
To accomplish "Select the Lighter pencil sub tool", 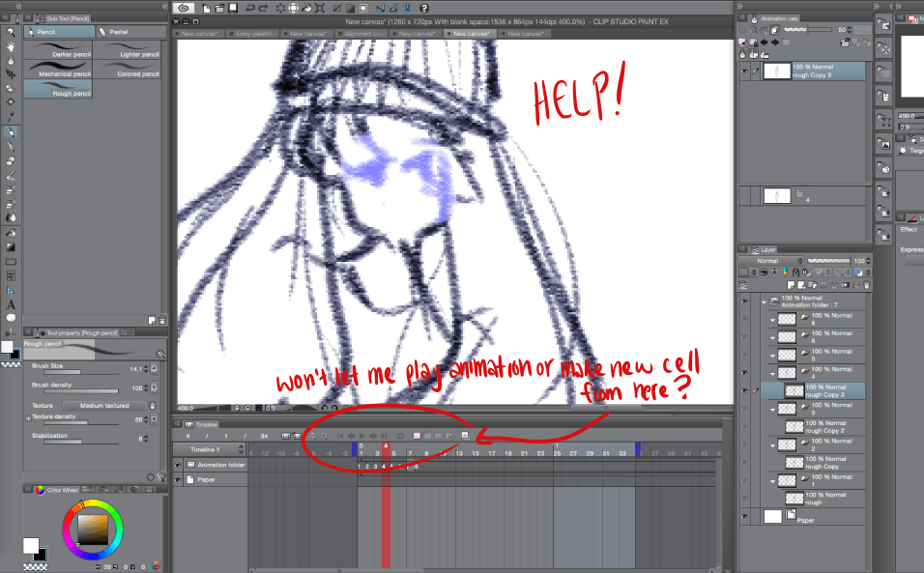I will point(127,49).
